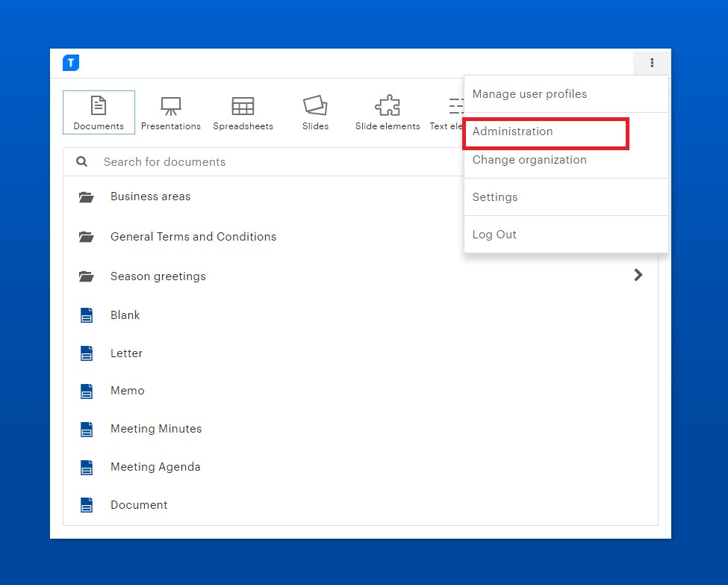728x585 pixels.
Task: Expand the Season greetings folder chevron
Action: click(638, 275)
